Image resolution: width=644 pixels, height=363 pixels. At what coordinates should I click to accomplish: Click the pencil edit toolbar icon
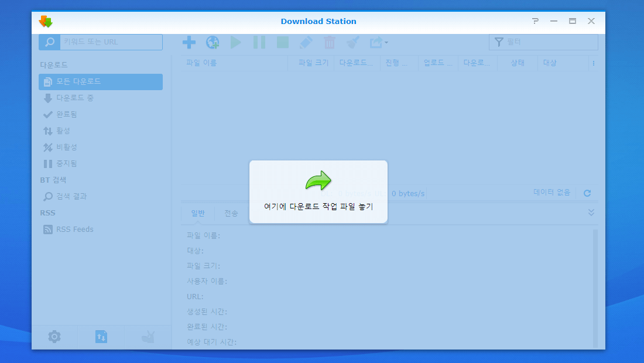click(306, 42)
